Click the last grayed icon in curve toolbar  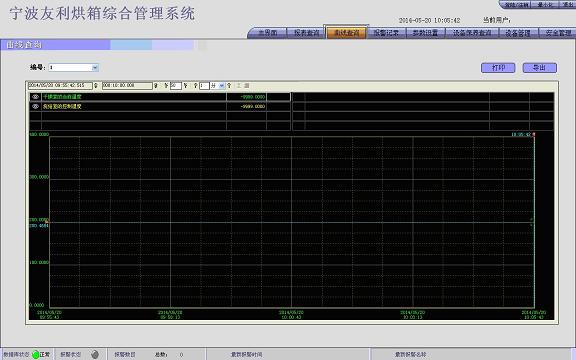click(246, 86)
